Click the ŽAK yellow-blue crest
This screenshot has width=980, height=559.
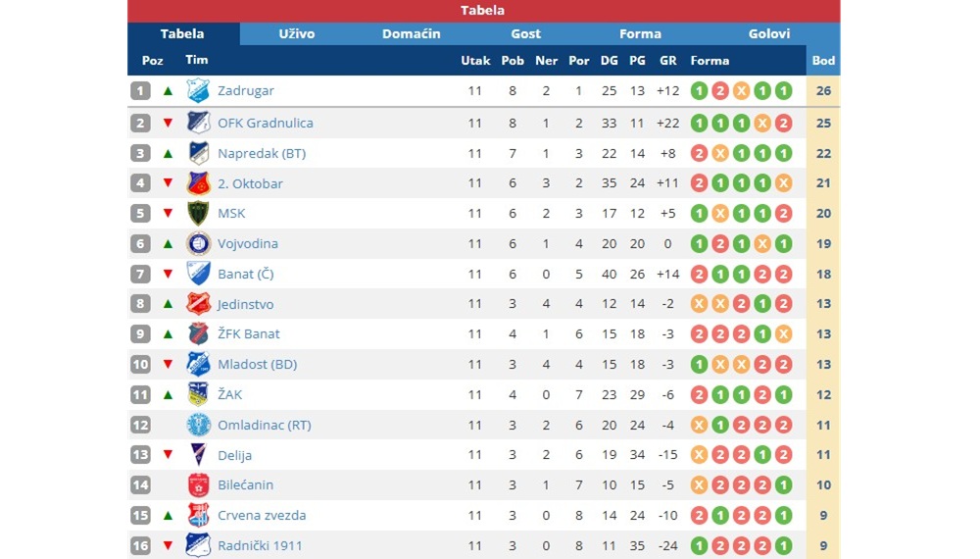[198, 394]
